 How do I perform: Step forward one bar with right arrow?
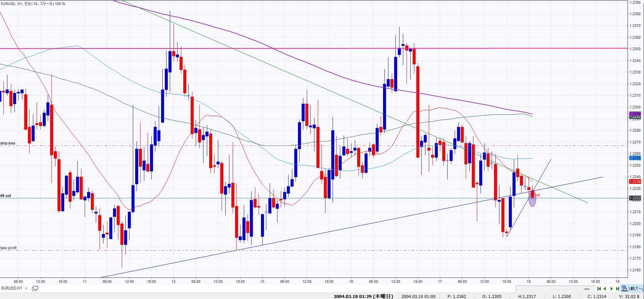click(x=611, y=289)
